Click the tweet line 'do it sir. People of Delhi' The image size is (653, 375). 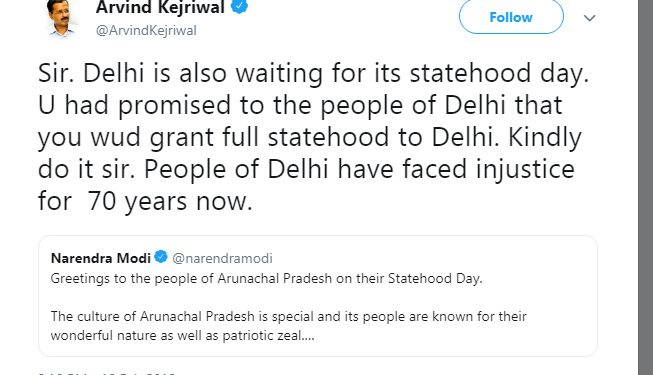tap(307, 170)
